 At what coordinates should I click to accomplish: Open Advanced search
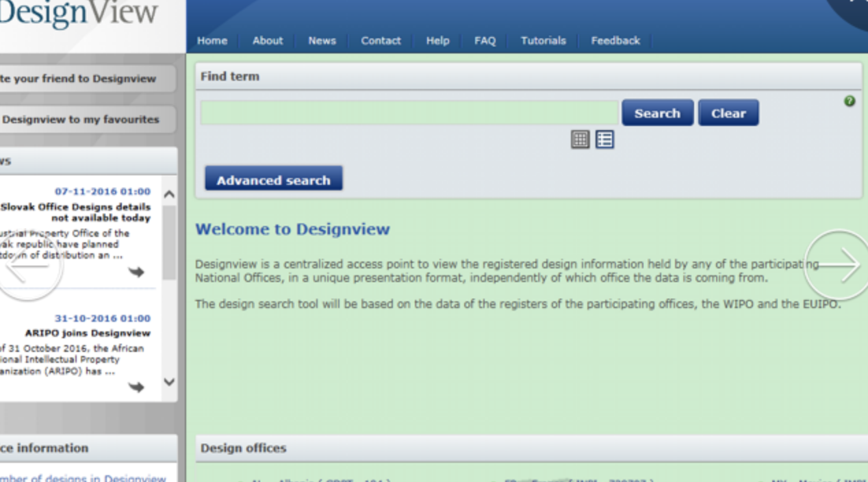click(273, 180)
